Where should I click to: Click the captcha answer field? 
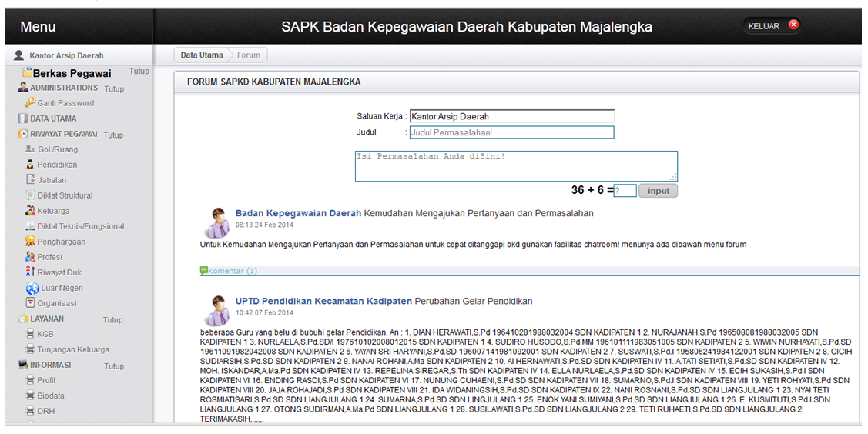click(x=625, y=191)
